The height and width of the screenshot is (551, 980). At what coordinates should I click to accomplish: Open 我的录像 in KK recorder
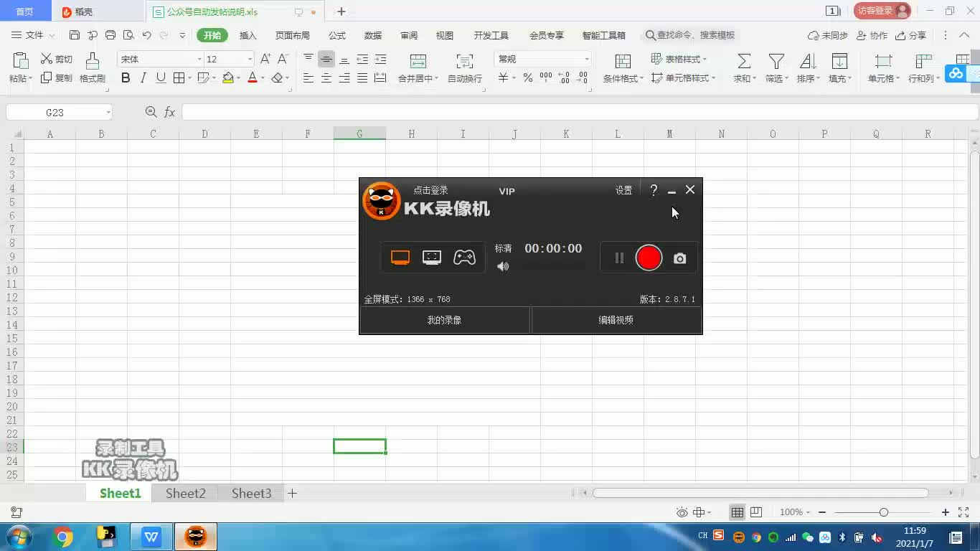444,320
